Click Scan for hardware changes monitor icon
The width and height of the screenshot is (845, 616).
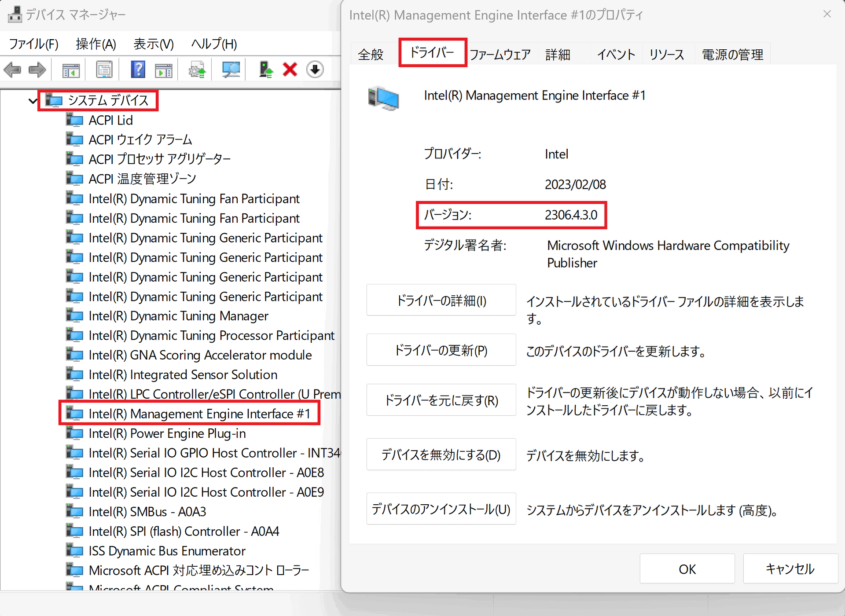coord(231,70)
